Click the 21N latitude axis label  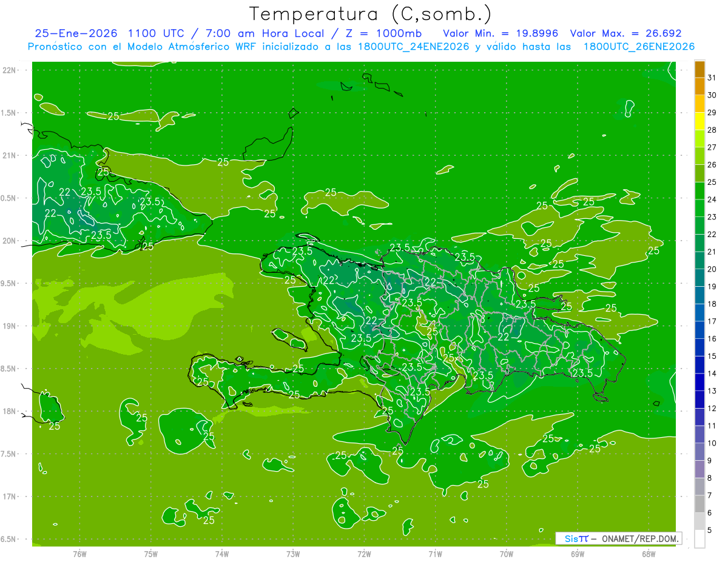[10, 156]
